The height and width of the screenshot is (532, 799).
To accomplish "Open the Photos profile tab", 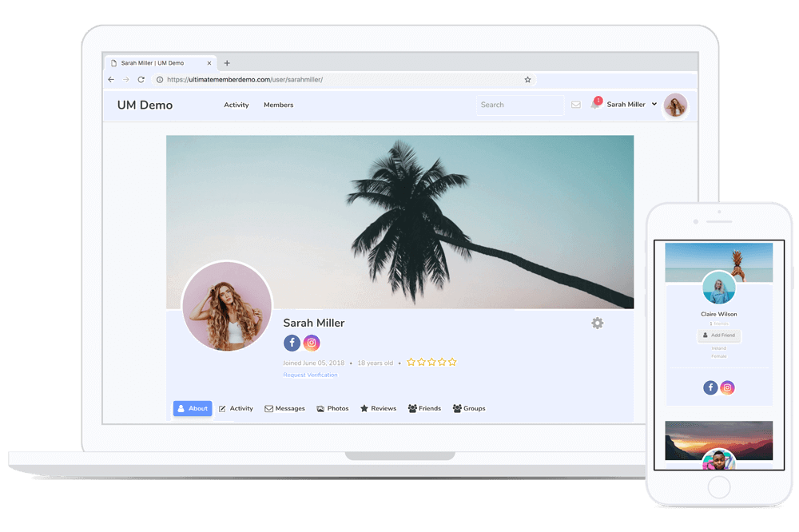I will point(332,408).
